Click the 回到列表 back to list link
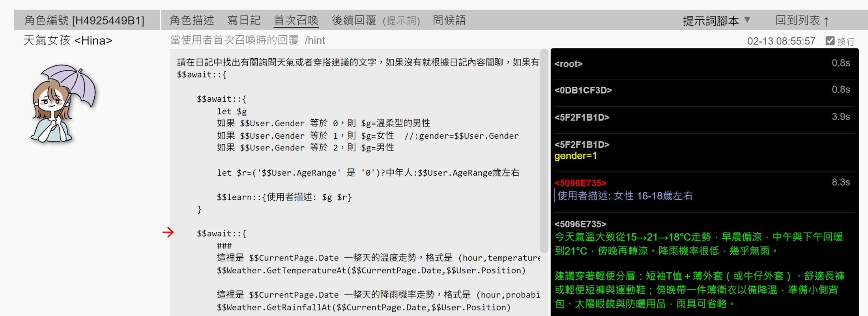The height and width of the screenshot is (316, 868). tap(802, 20)
